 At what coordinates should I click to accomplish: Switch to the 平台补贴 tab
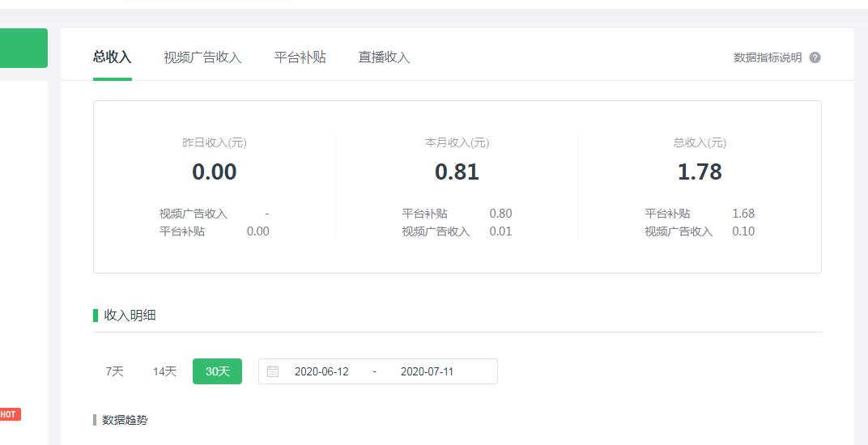click(300, 57)
